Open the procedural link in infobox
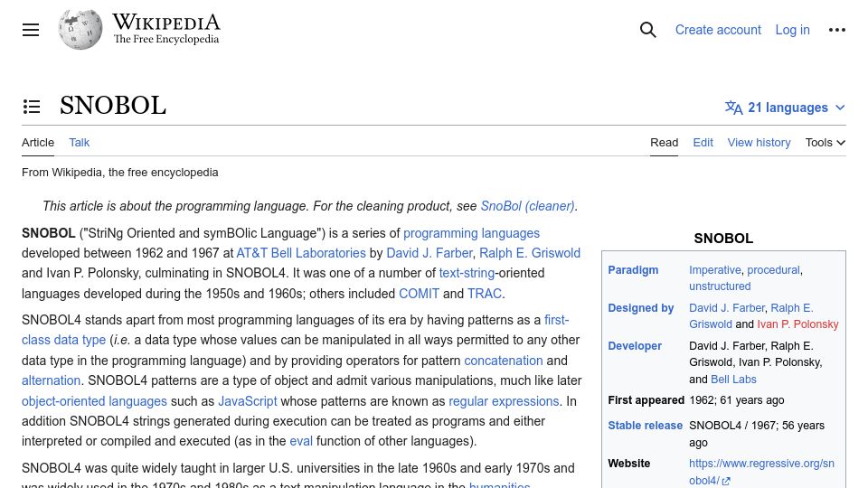 [x=773, y=270]
